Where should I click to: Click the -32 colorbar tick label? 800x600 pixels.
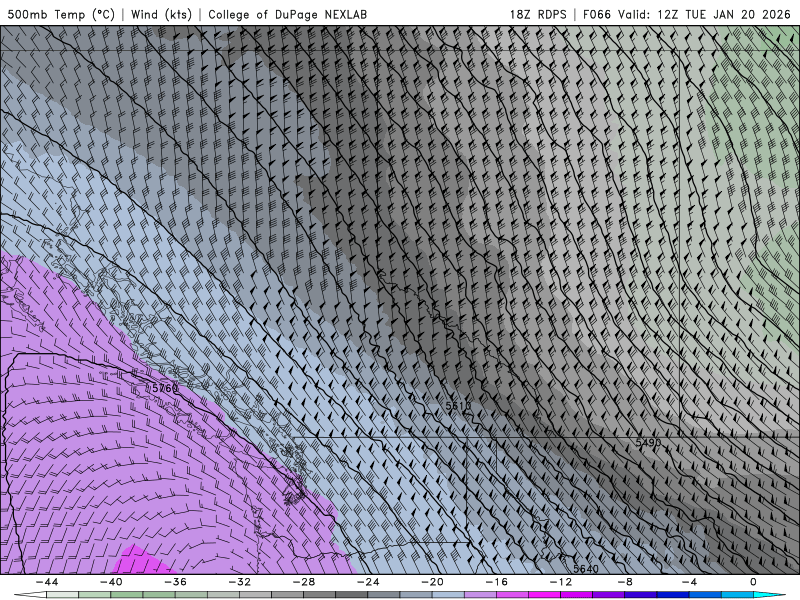pos(240,582)
